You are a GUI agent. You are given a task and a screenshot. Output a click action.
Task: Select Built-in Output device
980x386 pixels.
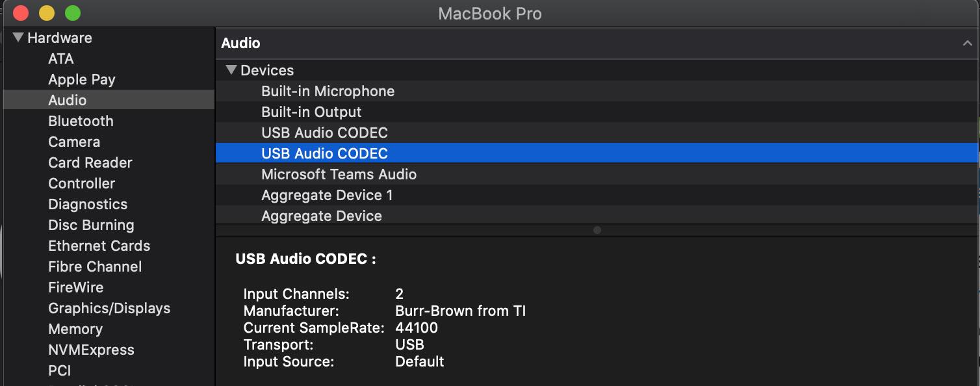click(597, 112)
